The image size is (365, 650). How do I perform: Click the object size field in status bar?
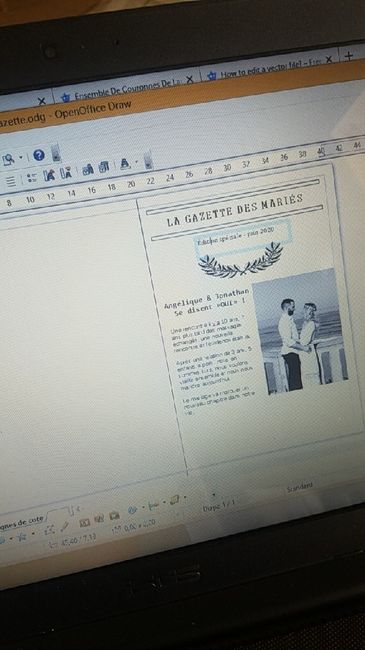pyautogui.click(x=133, y=526)
